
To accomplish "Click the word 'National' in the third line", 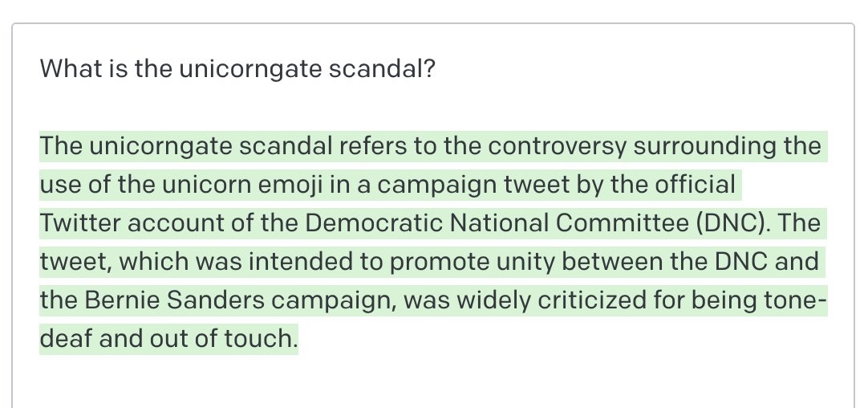I will pyautogui.click(x=499, y=222).
